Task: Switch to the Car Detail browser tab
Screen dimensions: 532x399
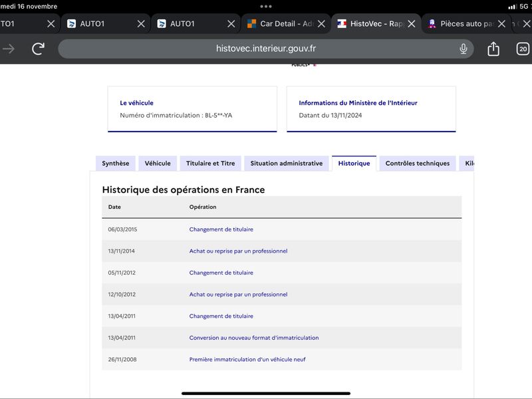Action: (x=286, y=24)
